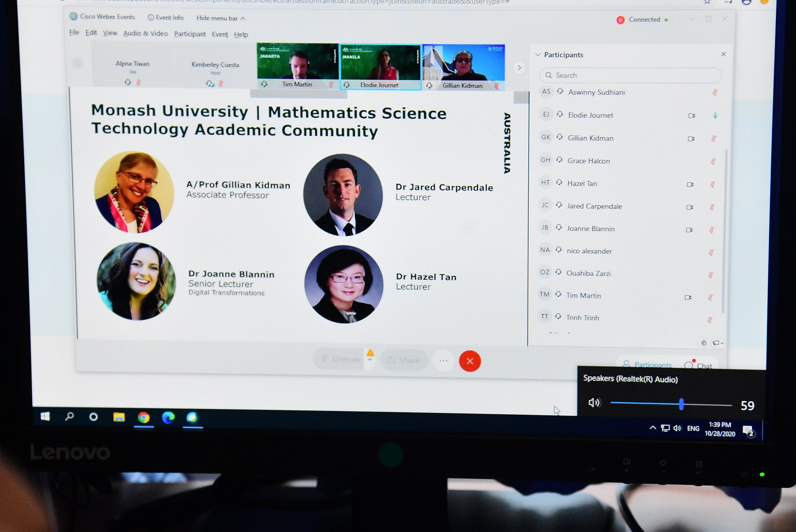Open the more options ellipsis button
The image size is (796, 532).
pos(444,361)
